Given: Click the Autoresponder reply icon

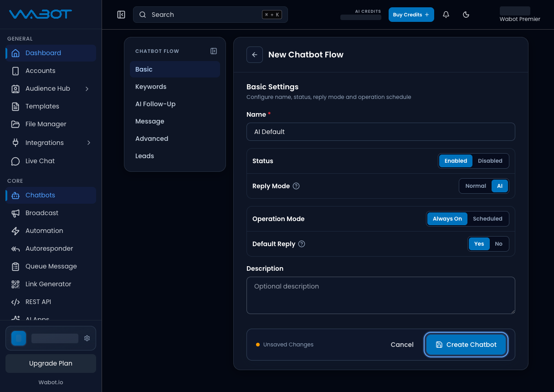Looking at the screenshot, I should [x=15, y=248].
